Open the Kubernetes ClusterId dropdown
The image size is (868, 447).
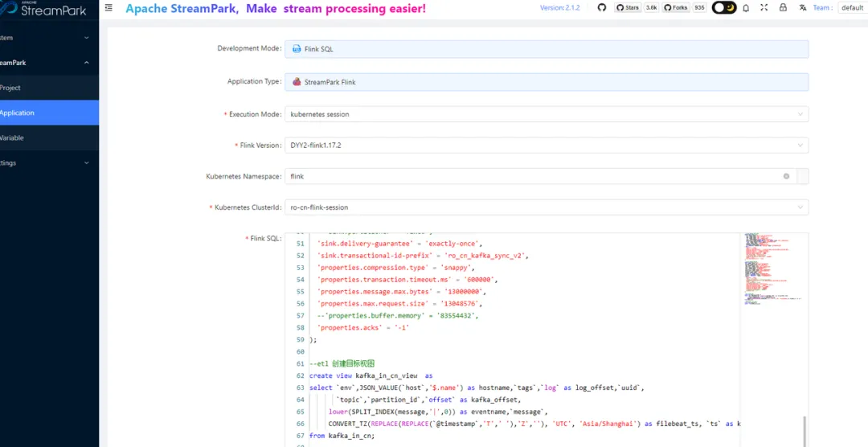547,207
